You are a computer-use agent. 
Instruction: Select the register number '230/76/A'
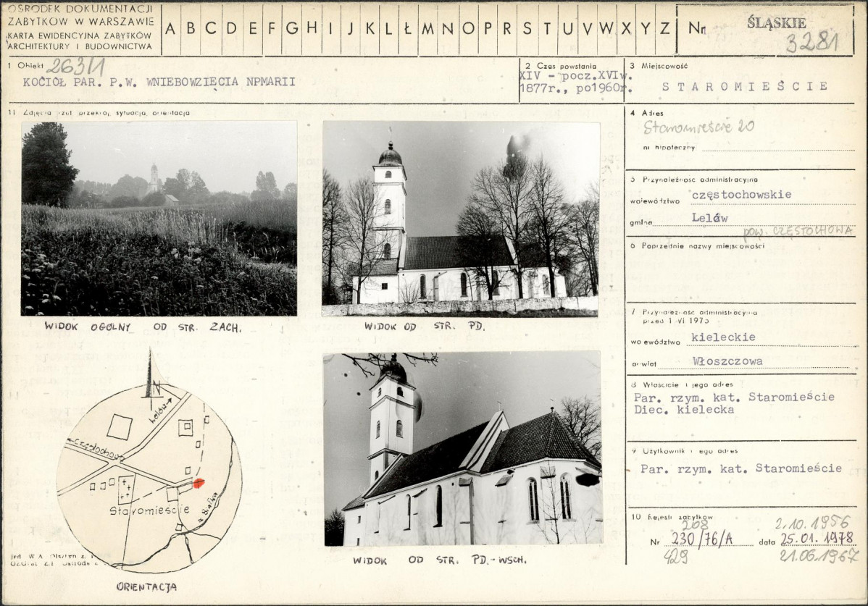702,539
